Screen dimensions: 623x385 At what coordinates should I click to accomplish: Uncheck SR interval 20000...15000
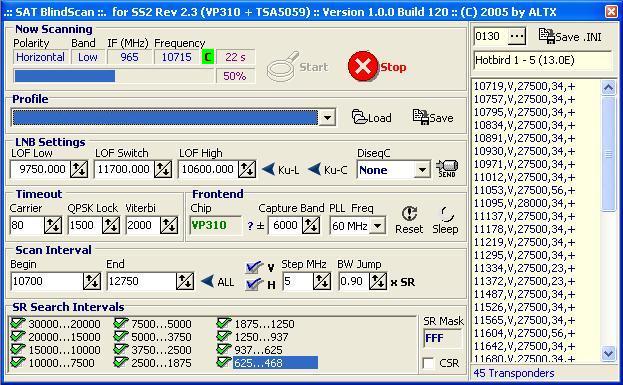point(17,336)
